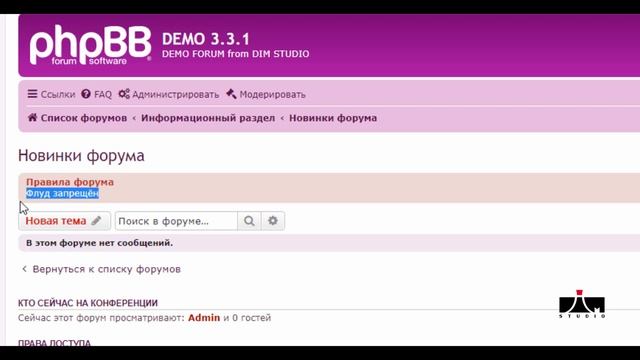Screen dimensions: 640x360
Task: Open the Admin user profile link
Action: click(x=204, y=318)
